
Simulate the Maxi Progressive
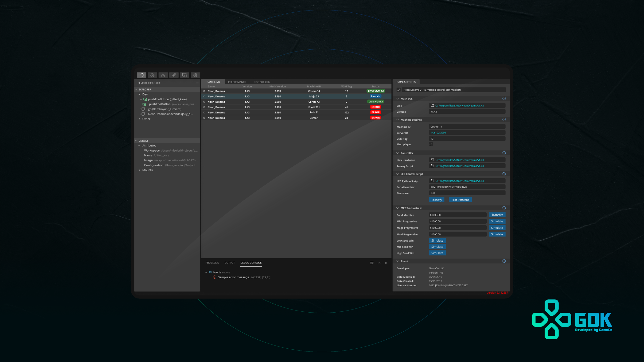tap(497, 234)
